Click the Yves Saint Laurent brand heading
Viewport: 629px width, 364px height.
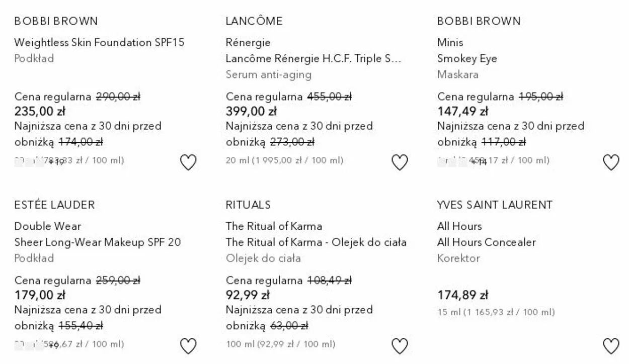[x=495, y=205]
